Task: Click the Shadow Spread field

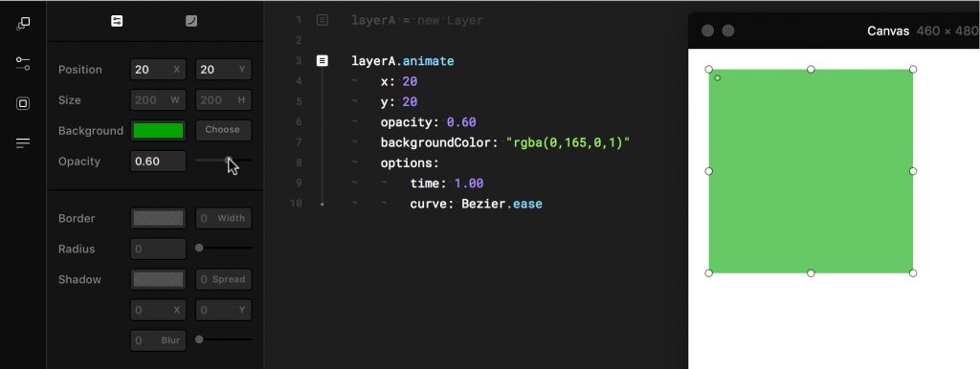Action: 224,279
